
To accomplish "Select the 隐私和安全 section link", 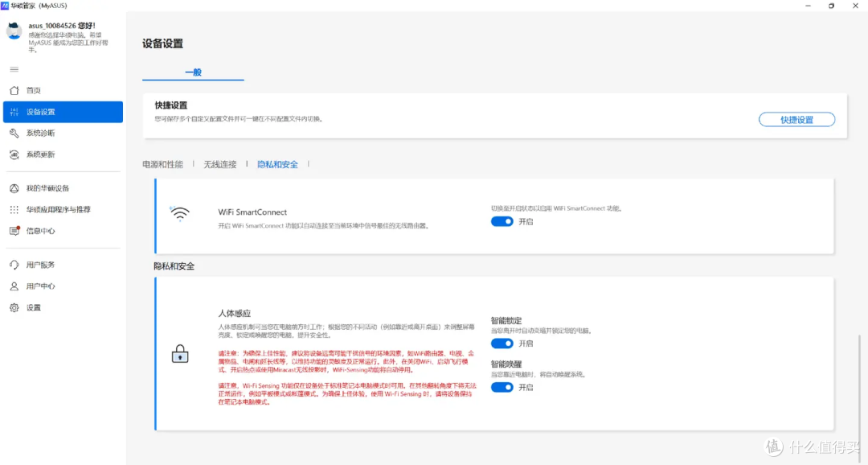I will coord(277,165).
